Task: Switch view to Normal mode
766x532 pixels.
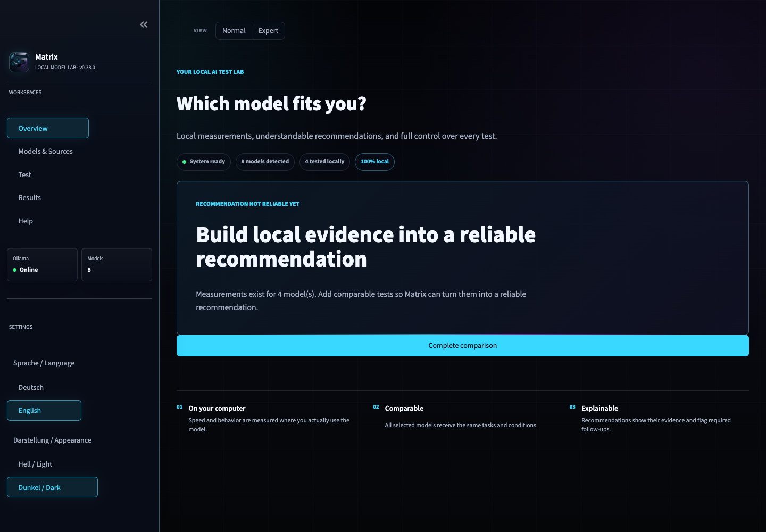Action: click(x=234, y=31)
